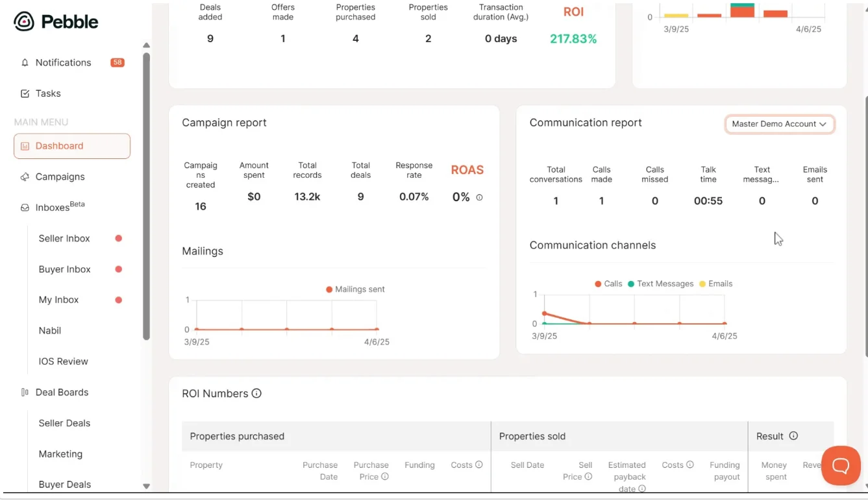Click the red dot beside Buyer Inbox
868x501 pixels.
pyautogui.click(x=119, y=269)
